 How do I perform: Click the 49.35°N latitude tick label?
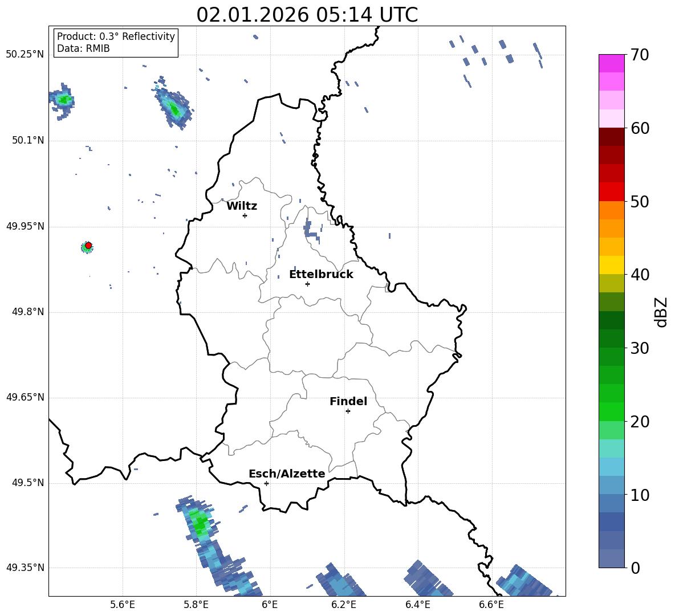pyautogui.click(x=25, y=568)
